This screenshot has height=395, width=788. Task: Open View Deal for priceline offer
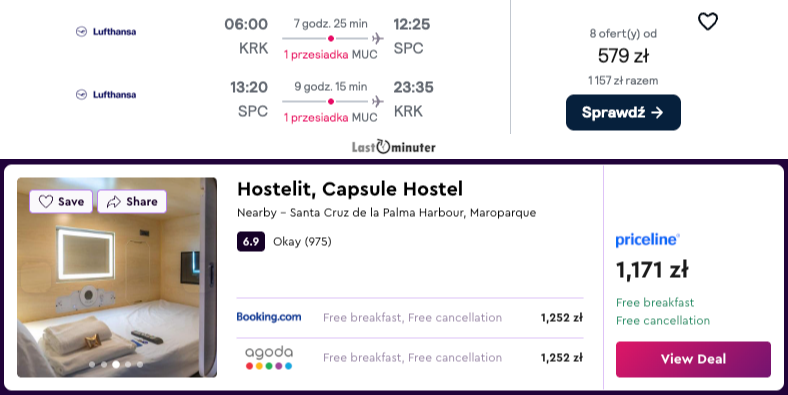tap(693, 359)
